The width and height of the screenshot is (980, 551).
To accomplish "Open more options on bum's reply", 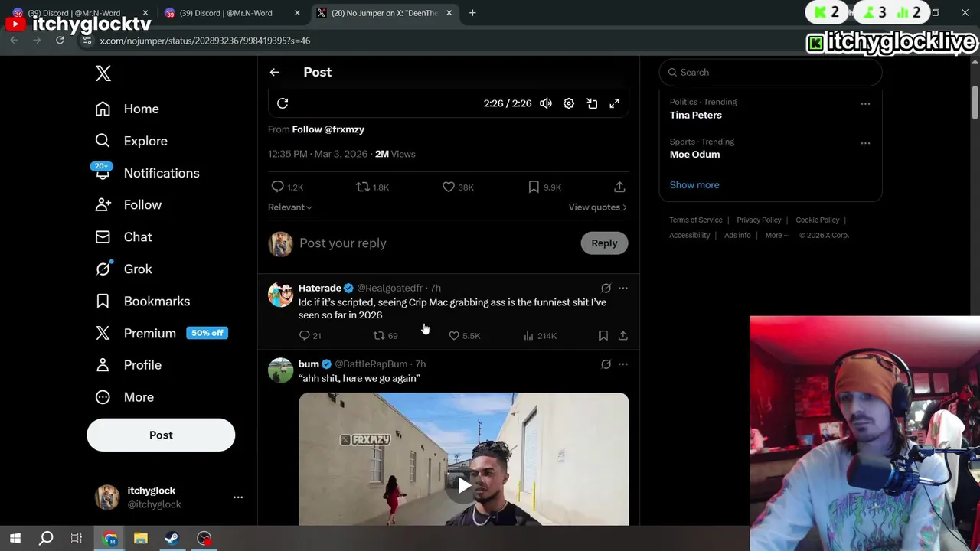I will pyautogui.click(x=622, y=364).
